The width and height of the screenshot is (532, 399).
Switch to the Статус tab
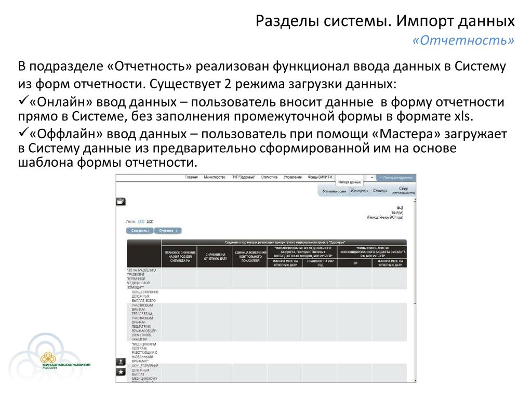[380, 190]
